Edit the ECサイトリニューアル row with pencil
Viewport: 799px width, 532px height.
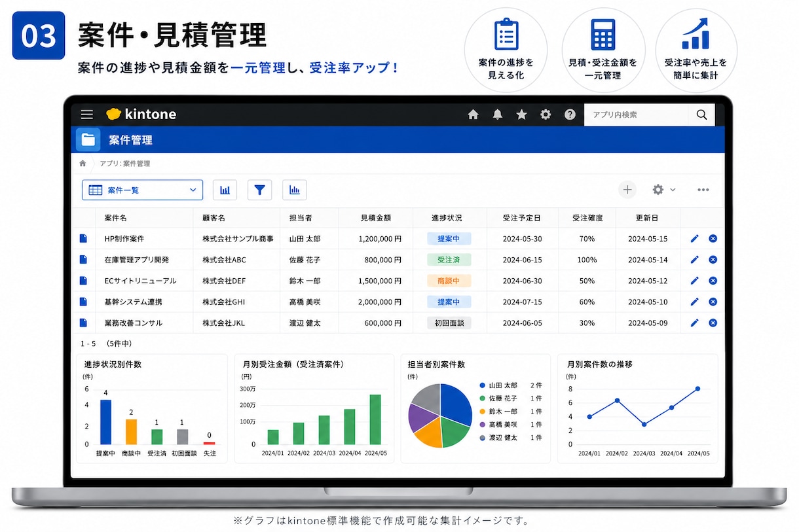point(694,281)
